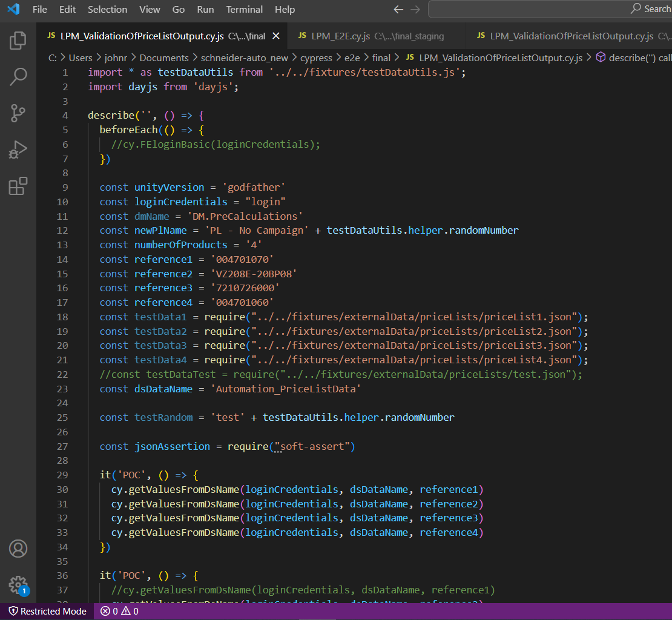Open the File menu
The width and height of the screenshot is (672, 620).
(x=40, y=10)
